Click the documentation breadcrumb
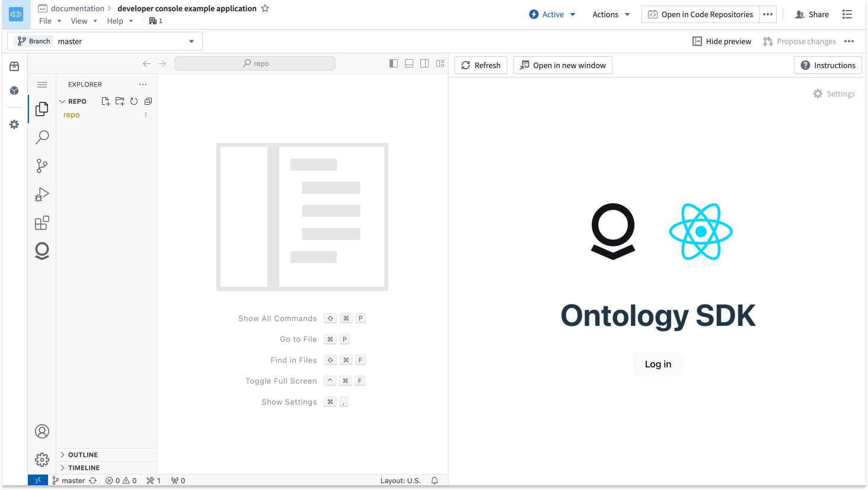Image resolution: width=868 pixels, height=490 pixels. point(77,8)
